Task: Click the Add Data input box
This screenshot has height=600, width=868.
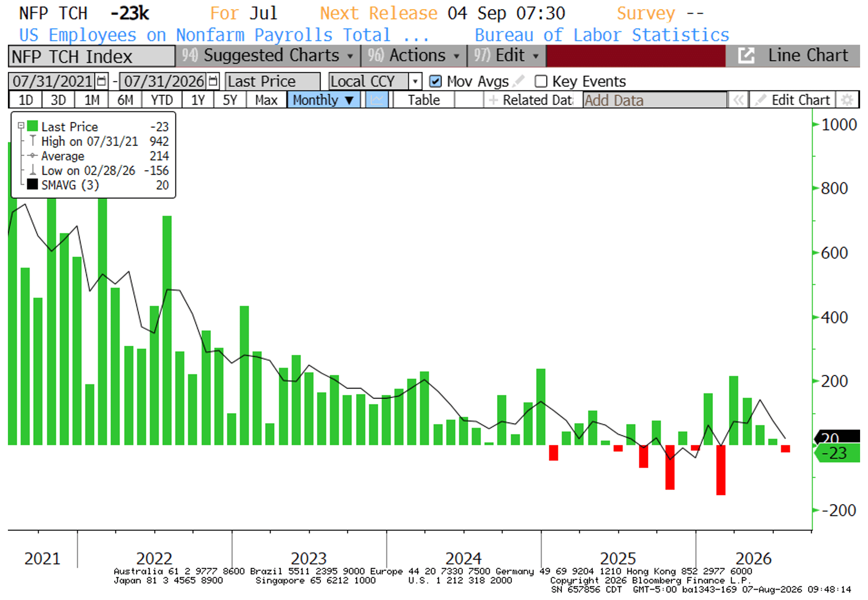Action: (655, 100)
